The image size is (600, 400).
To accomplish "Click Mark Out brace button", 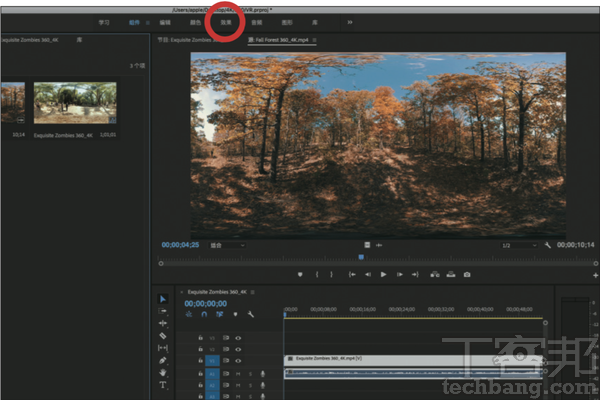I will point(331,274).
